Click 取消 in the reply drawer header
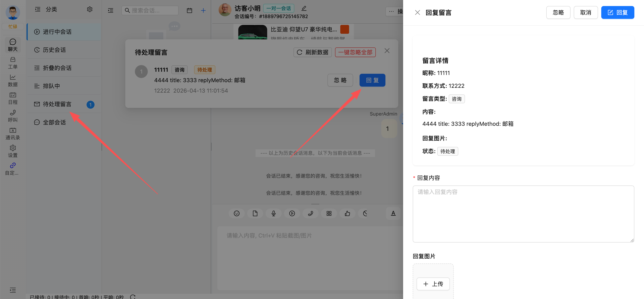Screen dimensions: 644x299 [586, 12]
